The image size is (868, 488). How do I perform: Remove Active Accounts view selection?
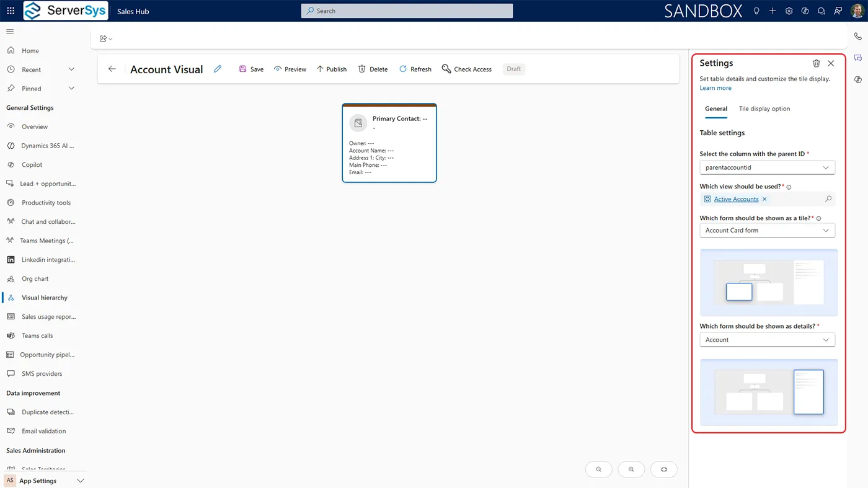[x=764, y=199]
